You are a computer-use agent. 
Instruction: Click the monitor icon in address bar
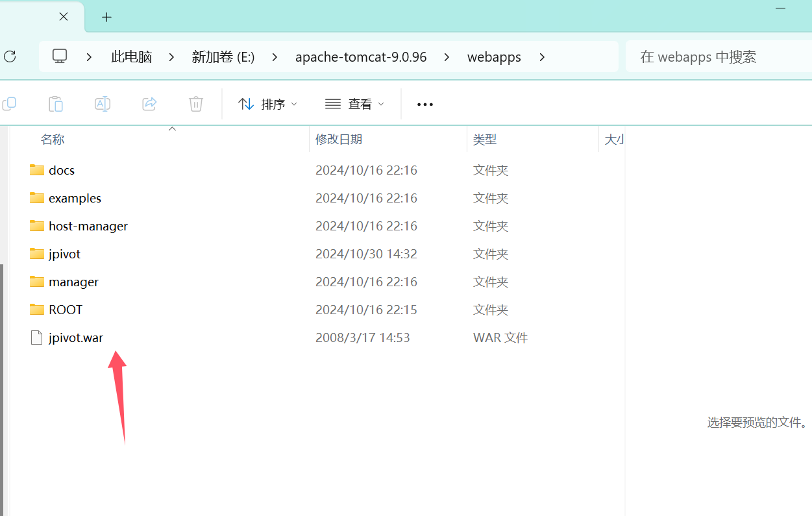(x=60, y=56)
